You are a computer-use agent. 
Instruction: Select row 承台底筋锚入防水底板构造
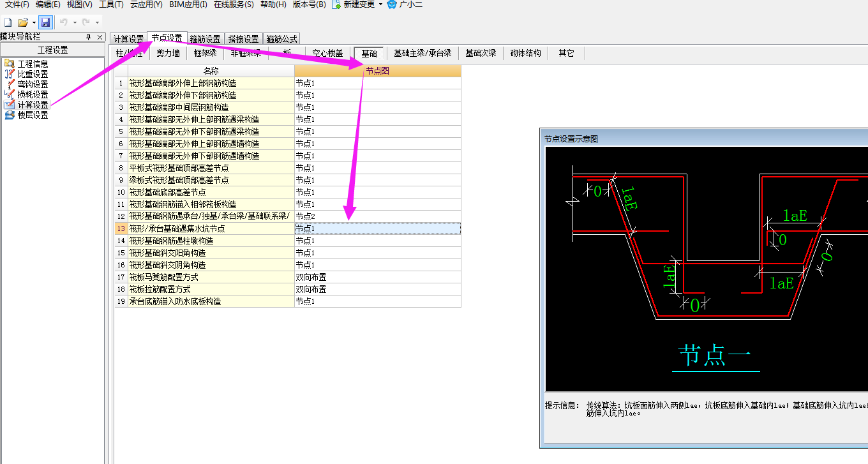(211, 301)
